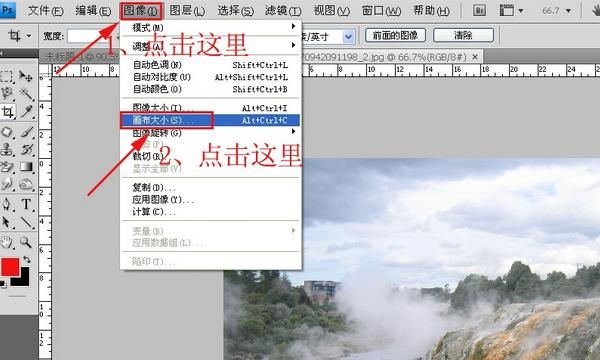Viewport: 600px width, 360px height.
Task: Choose 自动色调(N) from the menu
Action: pyautogui.click(x=210, y=65)
